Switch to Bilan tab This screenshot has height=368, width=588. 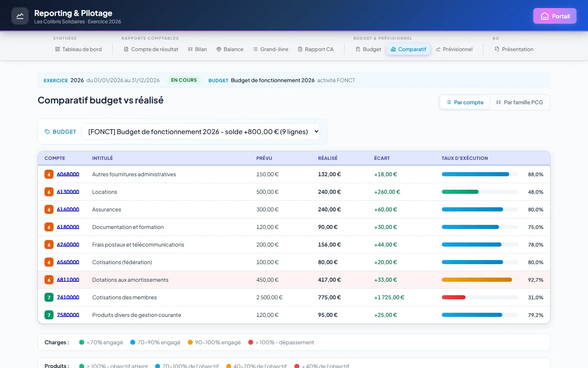click(x=197, y=49)
